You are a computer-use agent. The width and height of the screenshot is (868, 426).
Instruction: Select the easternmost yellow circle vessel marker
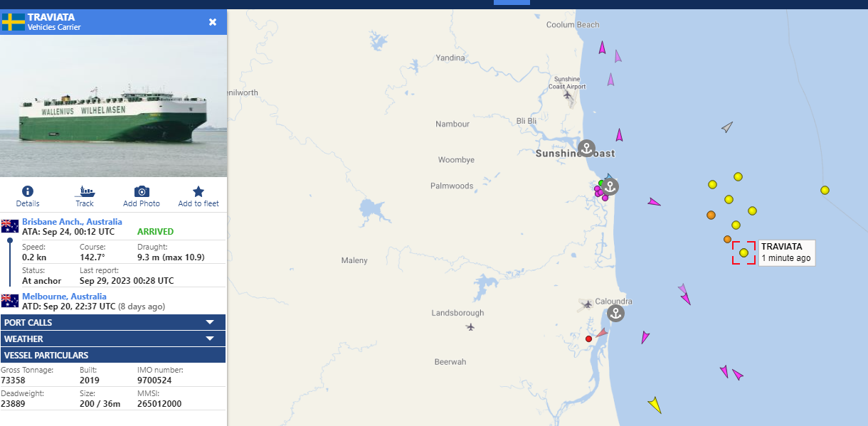(x=825, y=190)
